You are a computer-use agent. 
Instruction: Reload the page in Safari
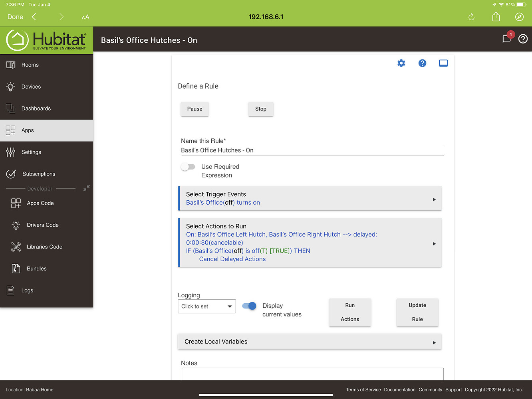pyautogui.click(x=471, y=17)
